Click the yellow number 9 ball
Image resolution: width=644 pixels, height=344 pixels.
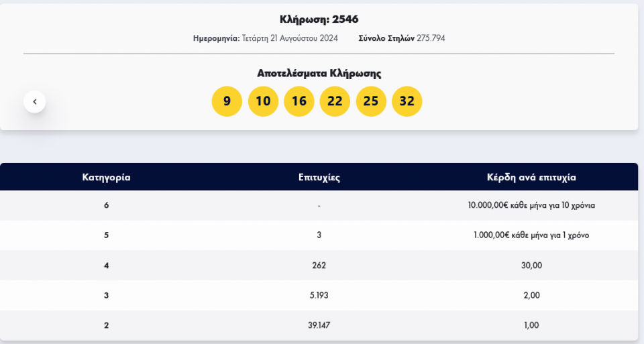pyautogui.click(x=227, y=101)
